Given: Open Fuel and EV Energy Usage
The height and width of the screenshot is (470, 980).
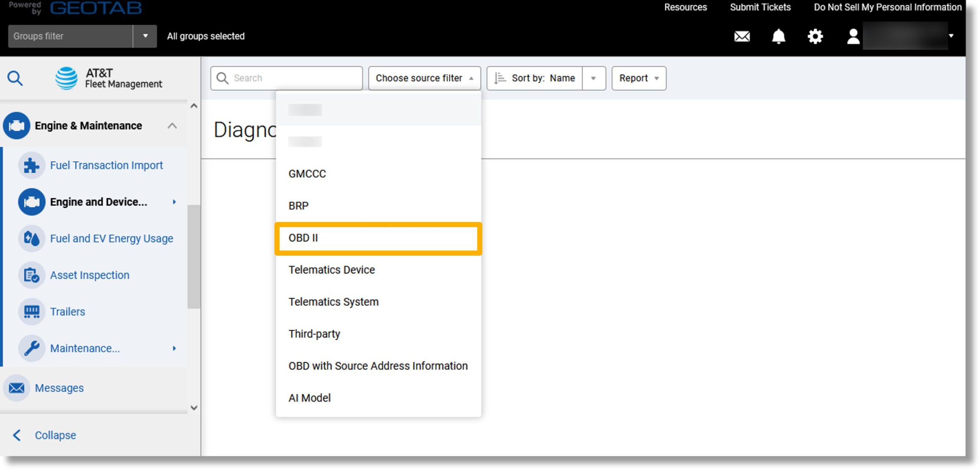Looking at the screenshot, I should [111, 238].
